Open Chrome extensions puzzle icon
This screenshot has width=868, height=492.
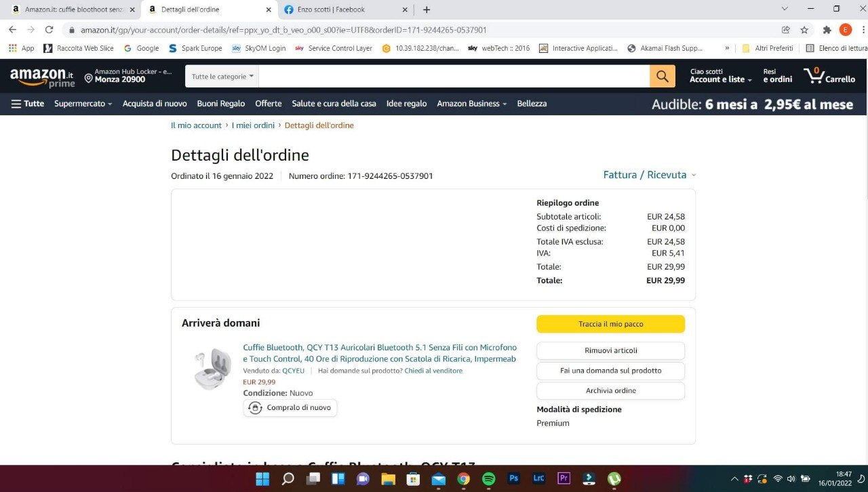(827, 30)
